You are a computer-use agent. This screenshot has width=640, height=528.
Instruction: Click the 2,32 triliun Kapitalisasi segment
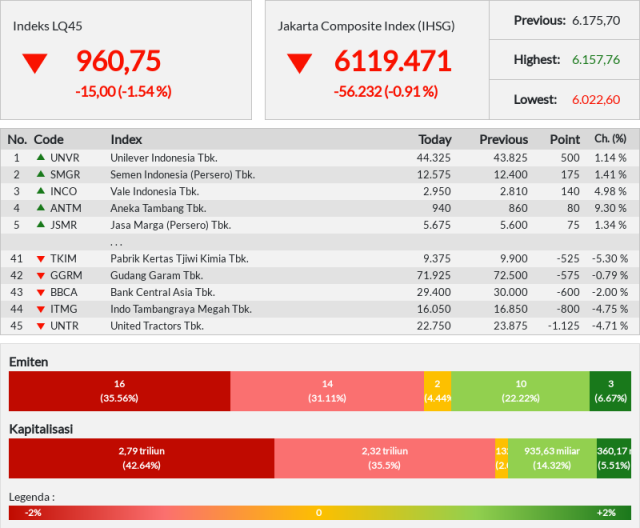click(x=384, y=458)
